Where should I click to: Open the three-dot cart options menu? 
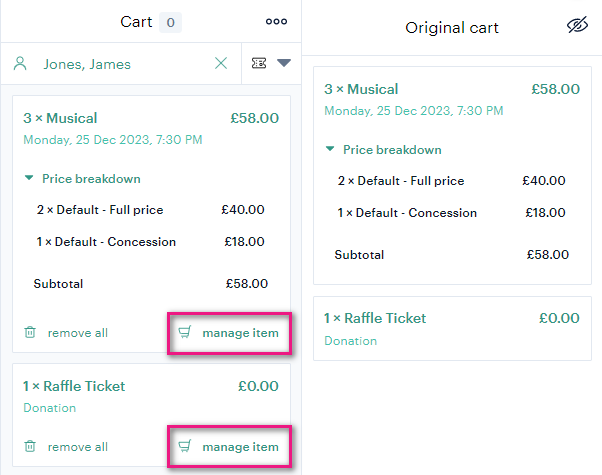276,22
